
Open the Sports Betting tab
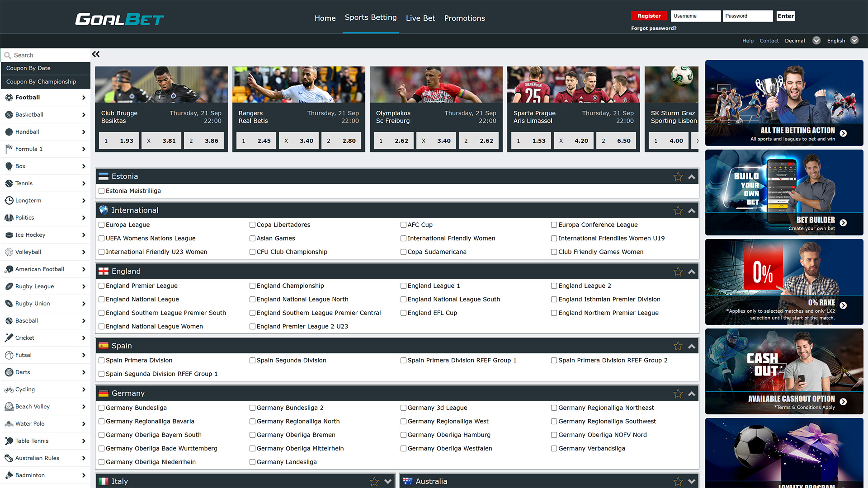(x=371, y=18)
